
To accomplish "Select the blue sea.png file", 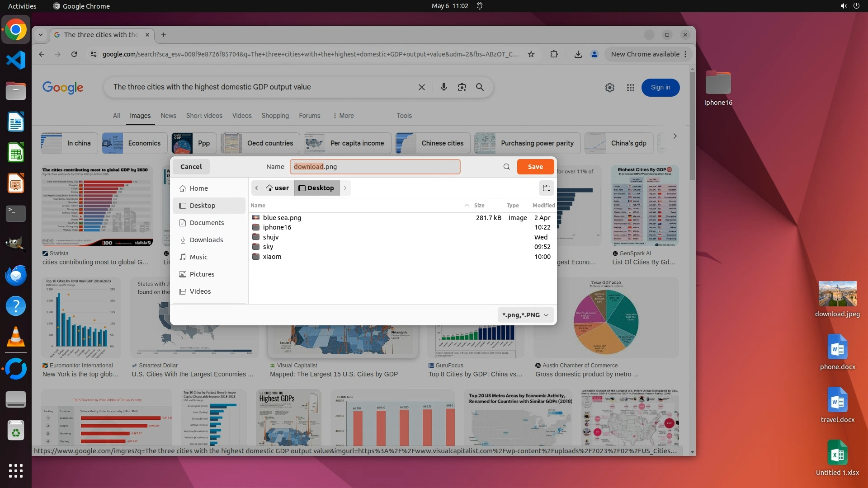I will (x=282, y=218).
